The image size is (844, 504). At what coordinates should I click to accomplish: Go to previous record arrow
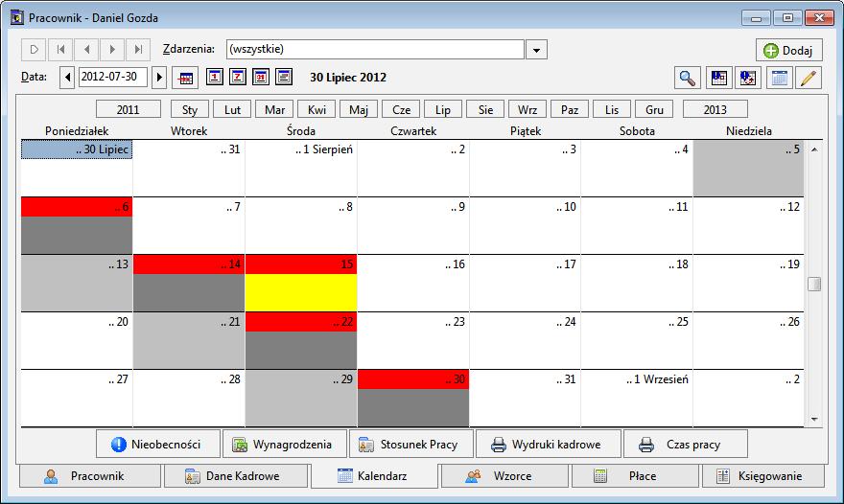[x=86, y=50]
